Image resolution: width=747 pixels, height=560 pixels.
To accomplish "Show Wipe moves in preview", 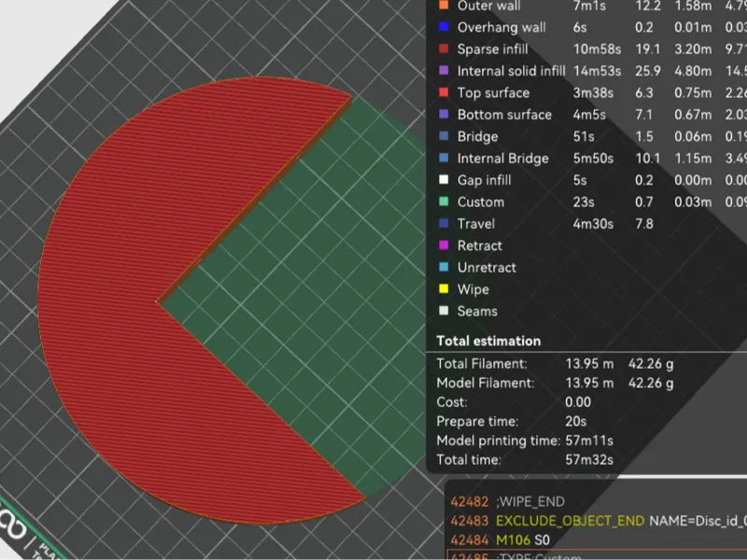I will point(472,289).
